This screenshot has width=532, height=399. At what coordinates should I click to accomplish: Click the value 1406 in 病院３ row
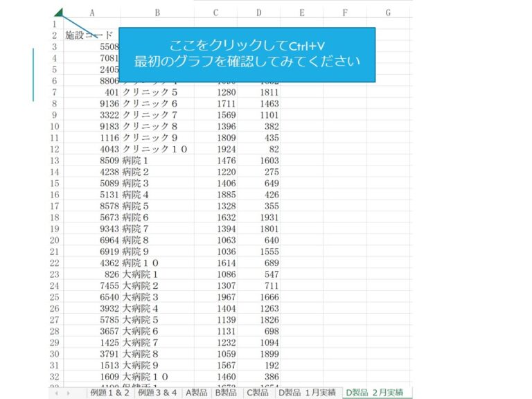click(216, 183)
